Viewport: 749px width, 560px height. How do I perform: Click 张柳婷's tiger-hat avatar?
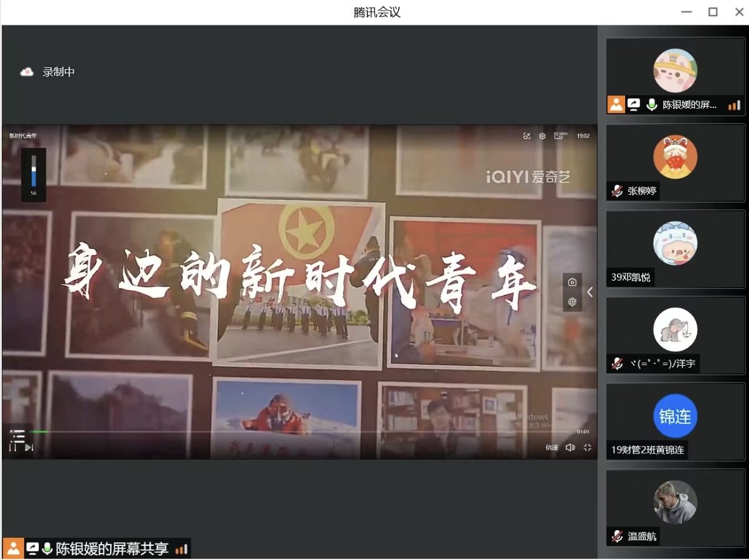point(675,157)
